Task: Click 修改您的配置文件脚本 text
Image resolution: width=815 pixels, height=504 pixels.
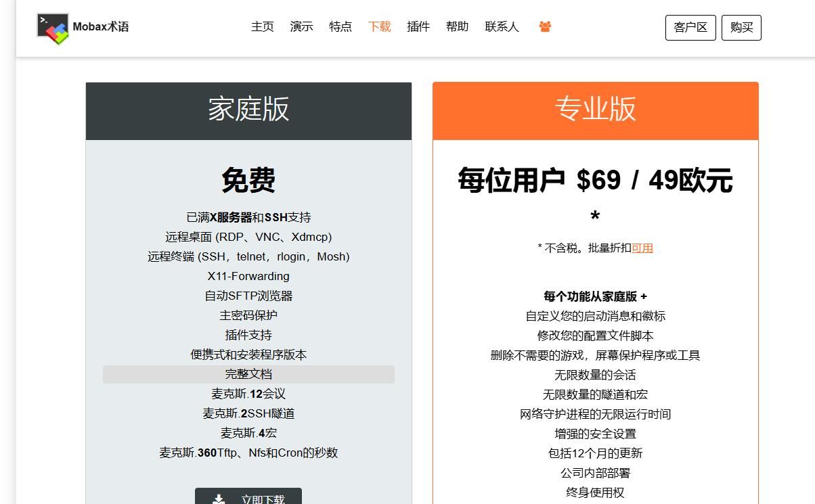Action: coord(596,336)
